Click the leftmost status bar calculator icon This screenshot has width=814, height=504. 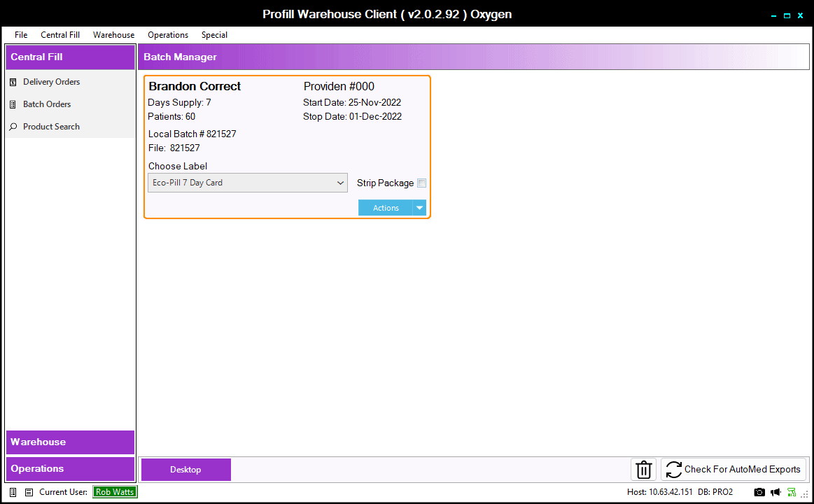click(x=13, y=492)
